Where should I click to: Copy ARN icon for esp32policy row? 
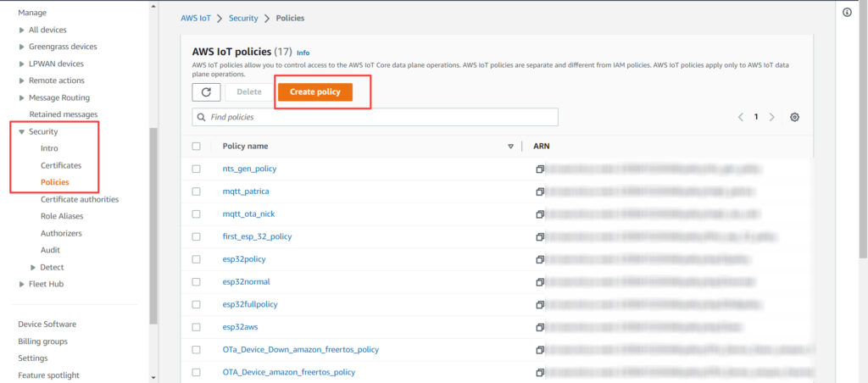click(x=540, y=259)
